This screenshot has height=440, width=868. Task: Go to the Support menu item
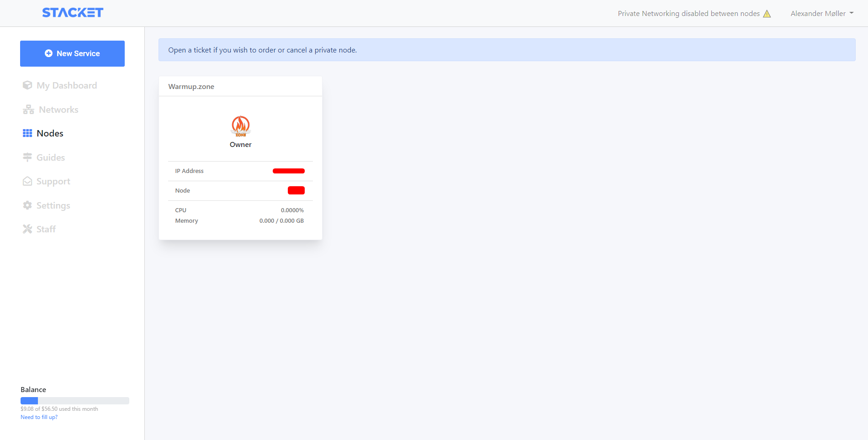[x=53, y=181]
